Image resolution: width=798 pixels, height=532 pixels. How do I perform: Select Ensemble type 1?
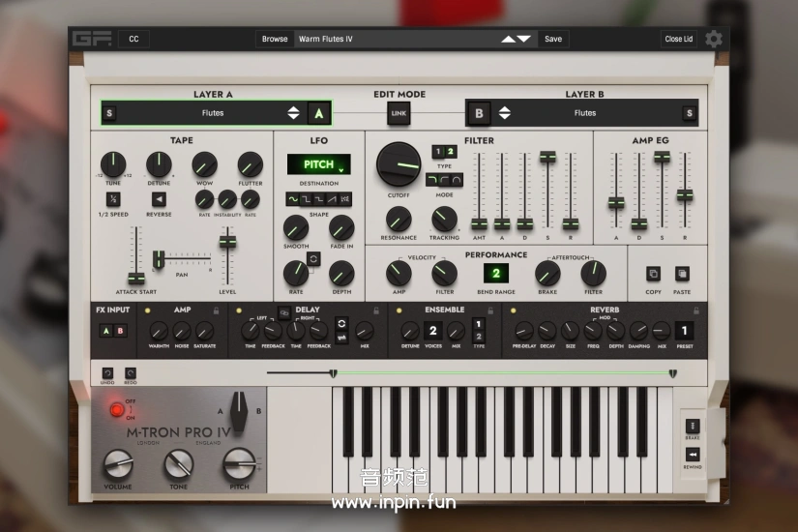point(479,324)
